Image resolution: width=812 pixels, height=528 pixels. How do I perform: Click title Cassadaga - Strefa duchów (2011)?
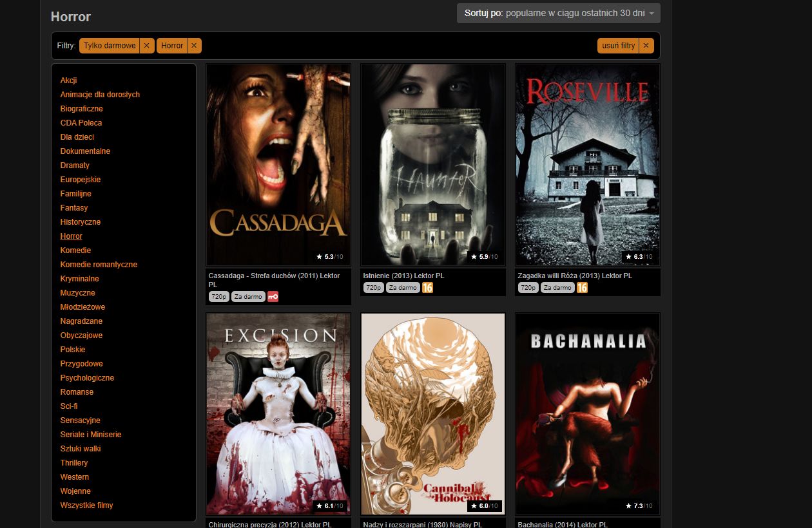click(274, 279)
